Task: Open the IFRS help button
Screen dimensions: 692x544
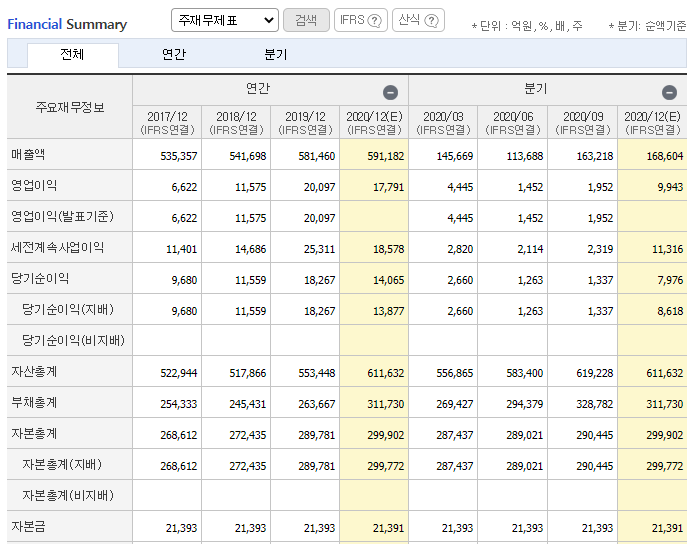Action: 361,20
